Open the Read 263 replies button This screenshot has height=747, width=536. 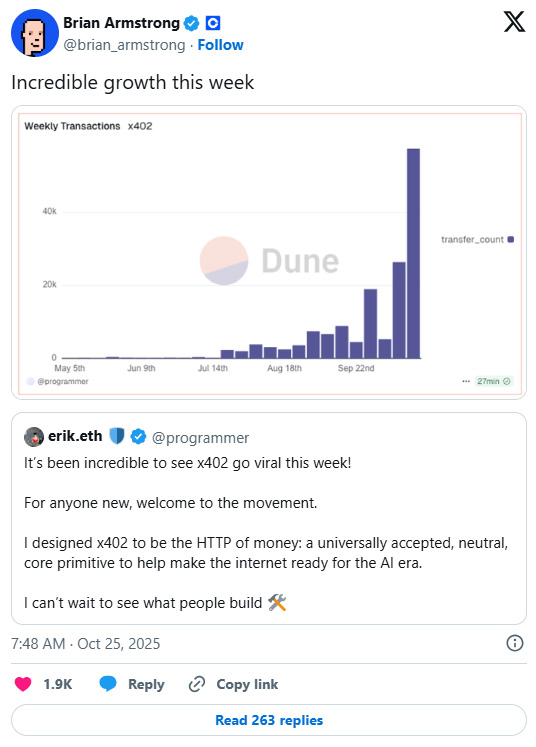click(269, 720)
